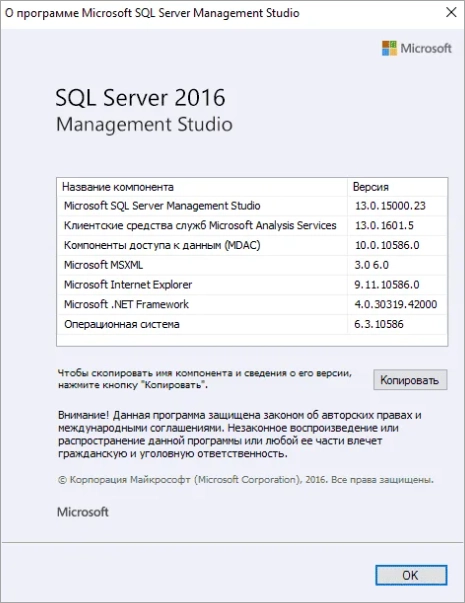Select the Компоненты доступа к данным (MDAC) row
The image size is (465, 603).
click(x=252, y=245)
